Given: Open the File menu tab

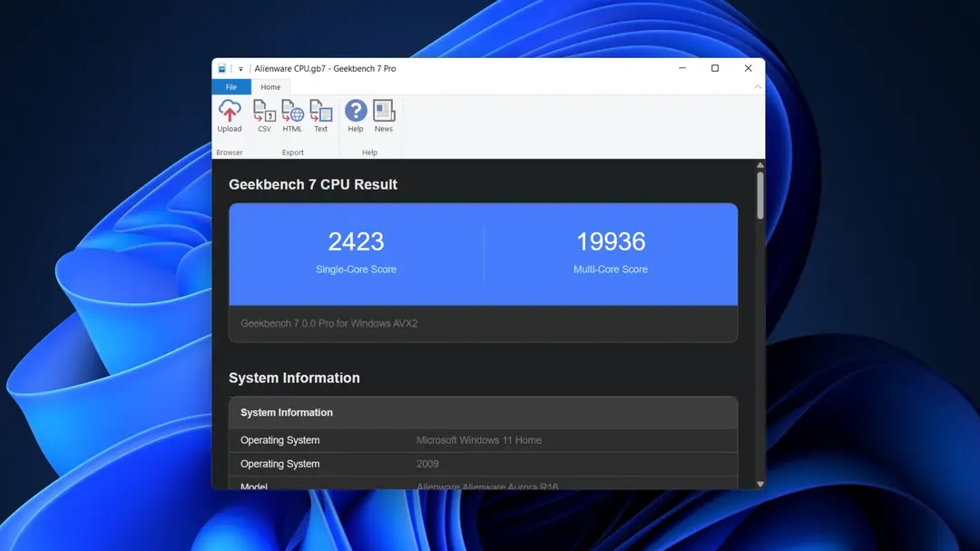Looking at the screenshot, I should (x=231, y=87).
